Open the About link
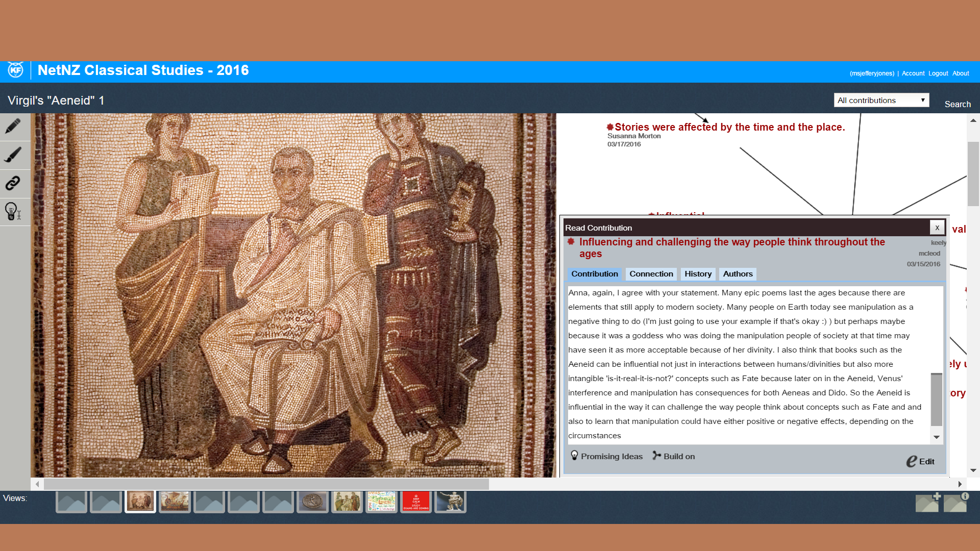 [x=961, y=73]
